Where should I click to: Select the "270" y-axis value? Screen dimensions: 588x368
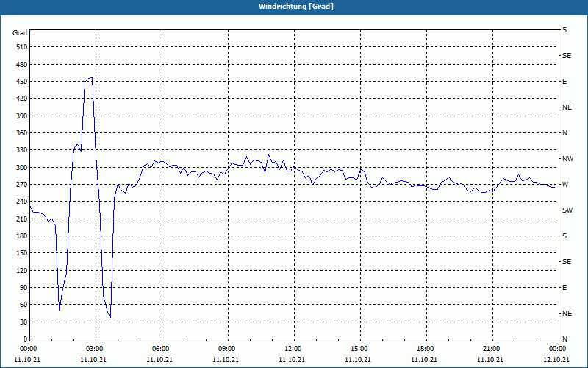click(x=22, y=185)
